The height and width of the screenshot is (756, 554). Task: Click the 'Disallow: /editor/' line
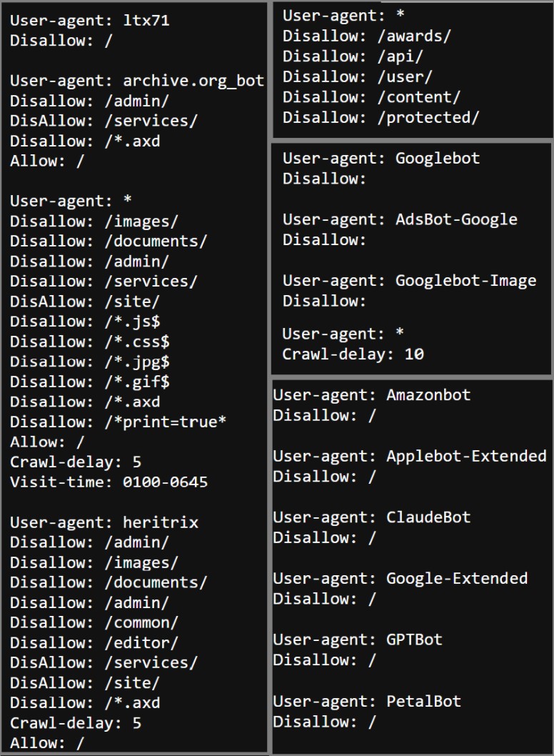pos(94,642)
